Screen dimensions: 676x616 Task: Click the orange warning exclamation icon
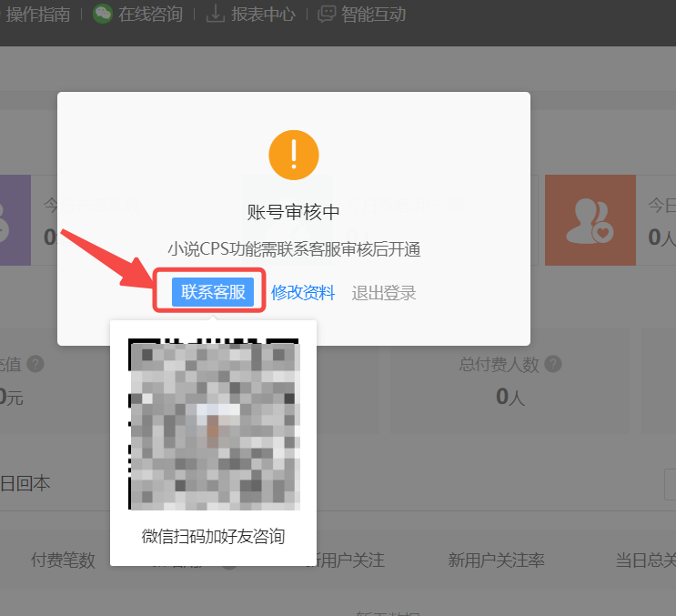click(294, 155)
